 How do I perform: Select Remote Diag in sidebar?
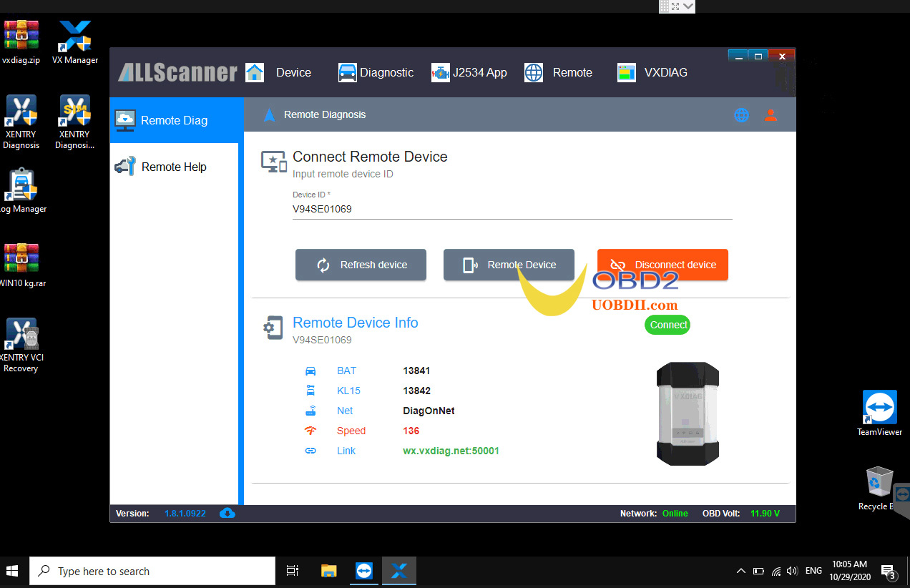[x=174, y=120]
